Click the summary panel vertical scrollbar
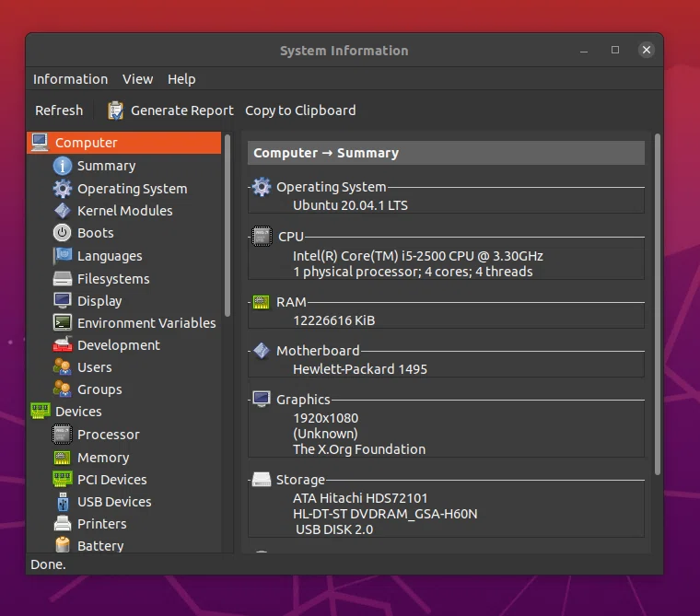Image resolution: width=700 pixels, height=616 pixels. tap(657, 304)
